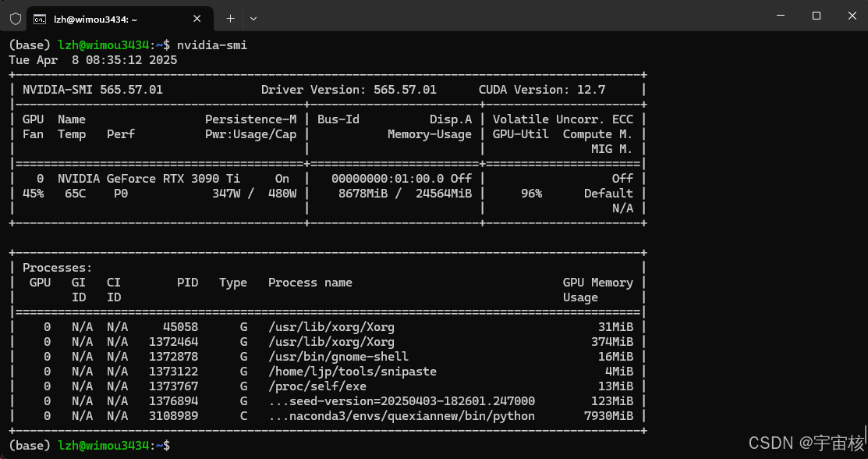The width and height of the screenshot is (868, 459).
Task: Click the Xorg path in the PID 45058 row
Action: coord(331,327)
